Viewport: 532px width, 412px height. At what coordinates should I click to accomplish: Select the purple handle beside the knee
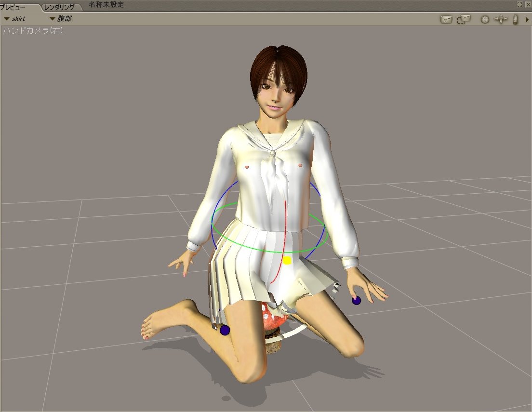click(225, 330)
